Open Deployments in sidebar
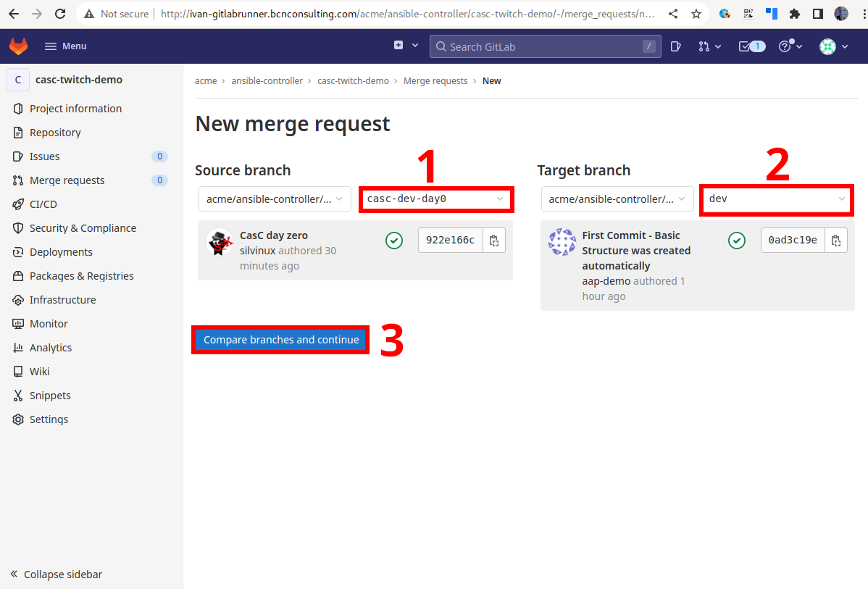Image resolution: width=868 pixels, height=589 pixels. click(x=61, y=252)
